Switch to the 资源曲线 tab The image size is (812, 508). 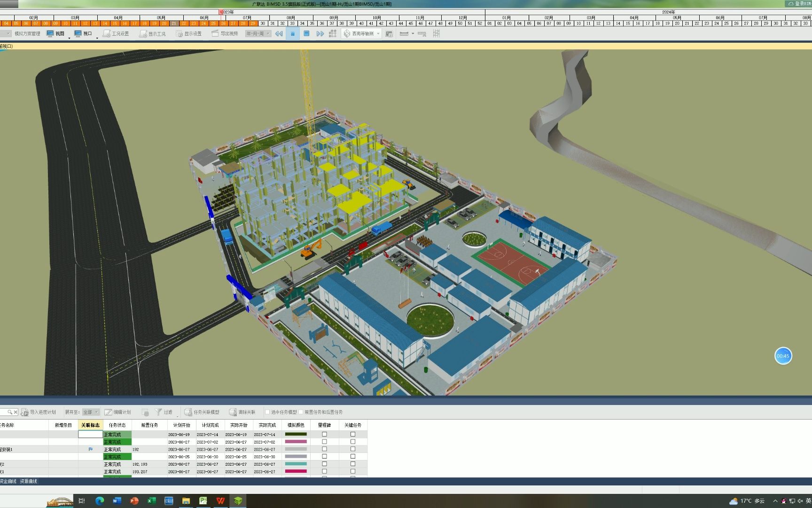[28, 482]
